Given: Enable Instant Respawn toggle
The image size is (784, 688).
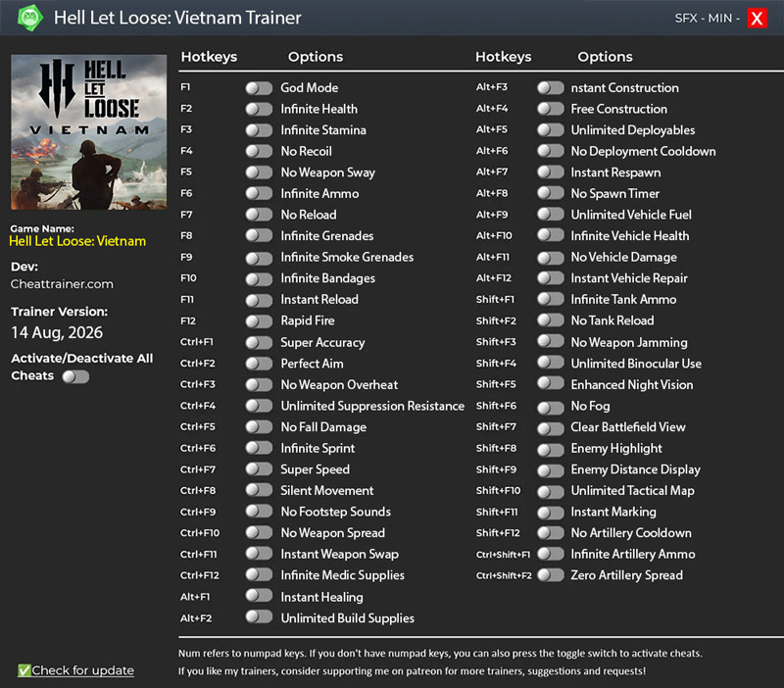Looking at the screenshot, I should [x=551, y=172].
